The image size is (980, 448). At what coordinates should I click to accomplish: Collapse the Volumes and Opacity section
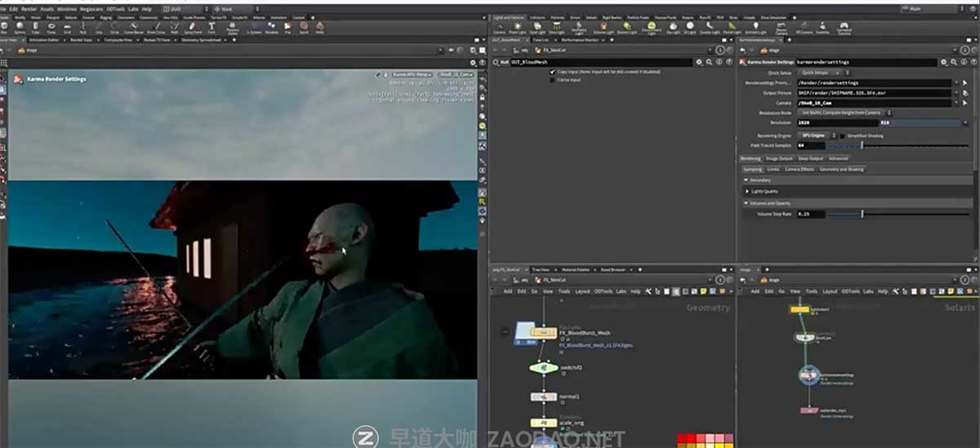[x=746, y=203]
